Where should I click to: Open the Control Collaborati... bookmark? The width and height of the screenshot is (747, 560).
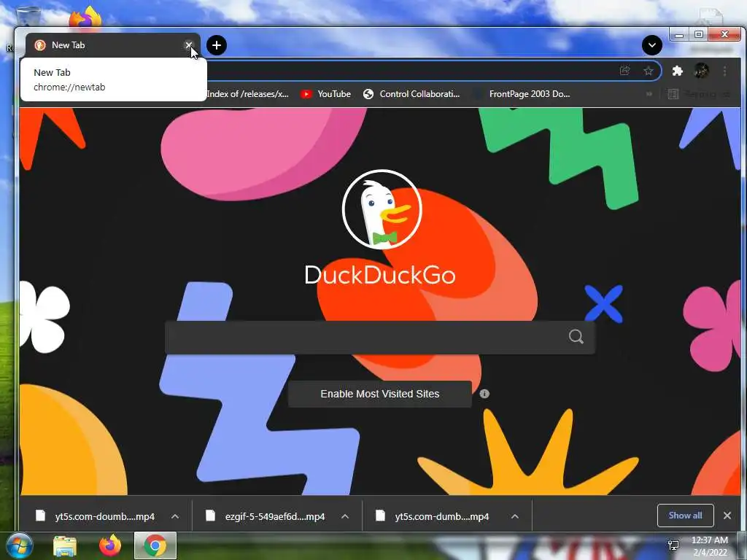click(x=411, y=94)
